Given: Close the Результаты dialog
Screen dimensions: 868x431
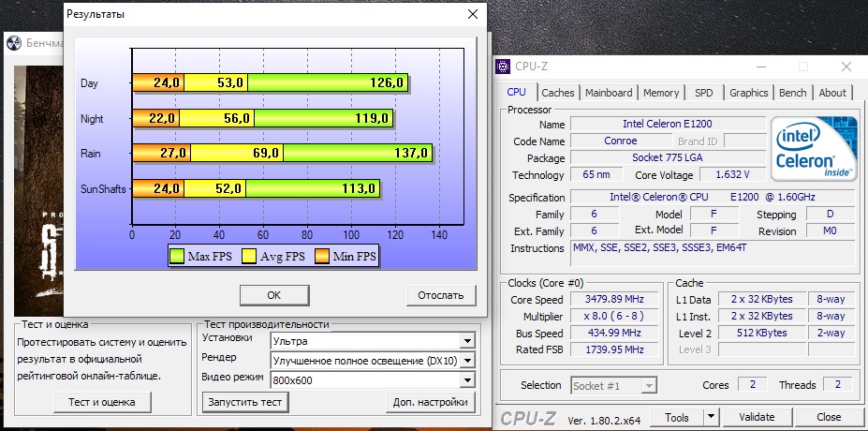Looking at the screenshot, I should pos(473,14).
